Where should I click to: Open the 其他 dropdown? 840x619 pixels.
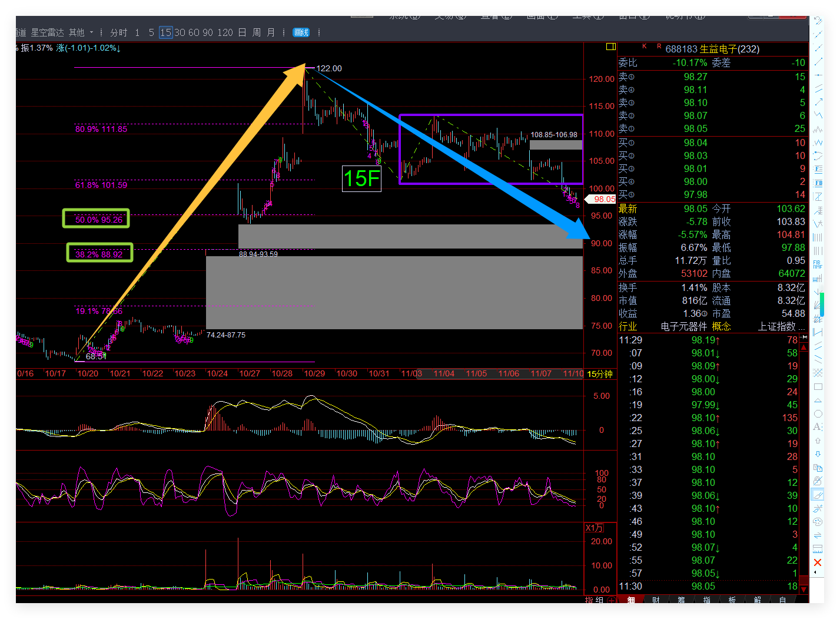81,32
